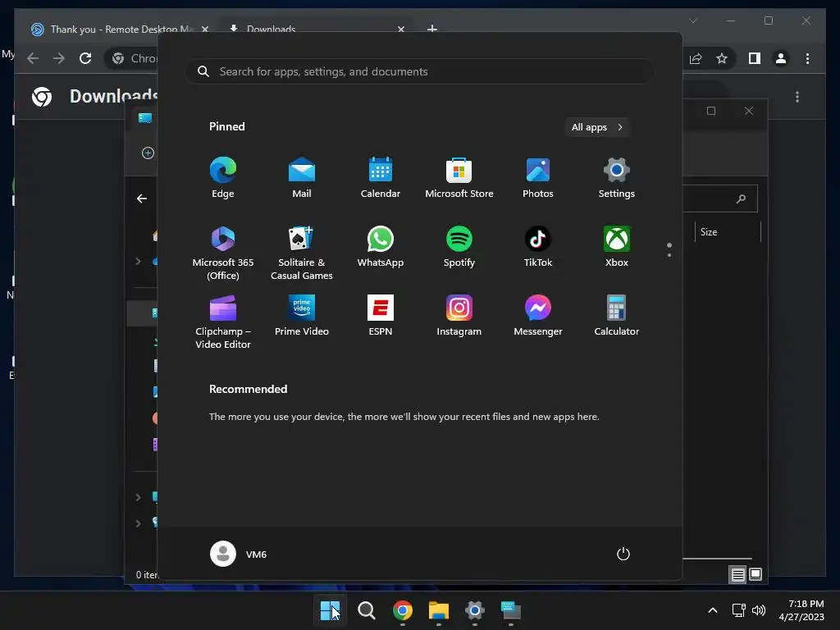
Task: Go back in Chrome
Action: point(33,58)
